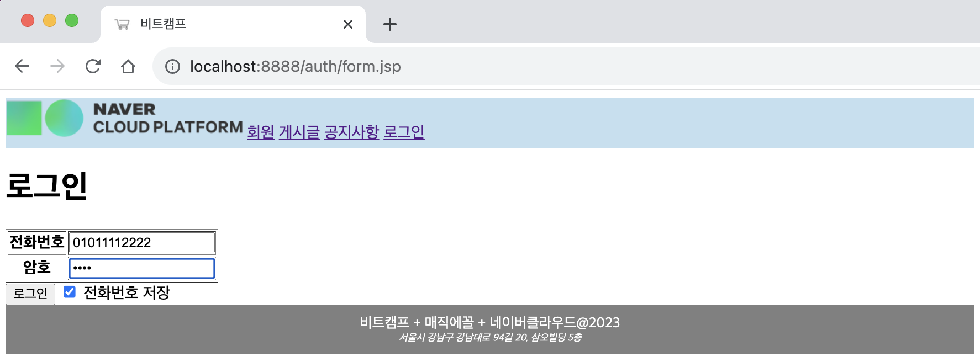Open the 게시글 link
Viewport: 980px width, 362px height.
pyautogui.click(x=299, y=132)
